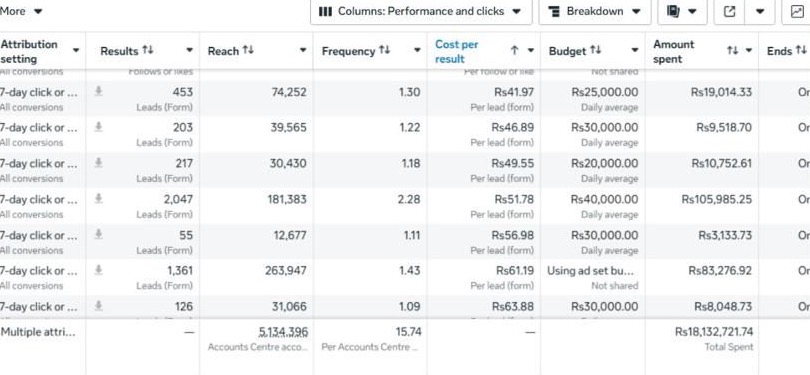Click budget Rs25,000.00
810x375 pixels.
click(x=604, y=92)
